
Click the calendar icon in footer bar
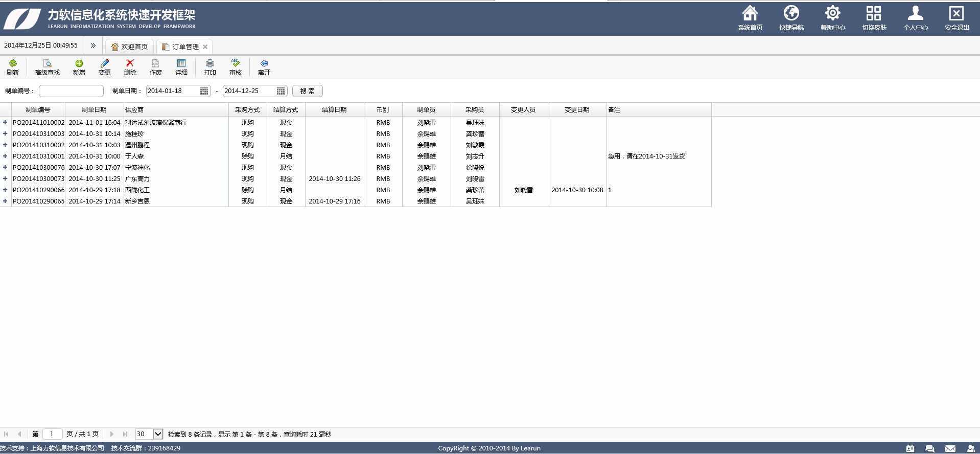(910, 448)
